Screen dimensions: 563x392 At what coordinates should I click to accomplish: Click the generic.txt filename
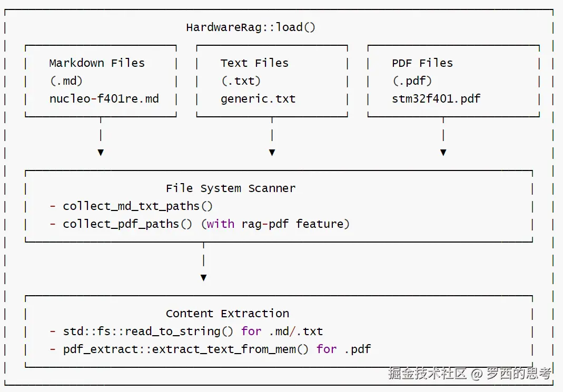258,99
